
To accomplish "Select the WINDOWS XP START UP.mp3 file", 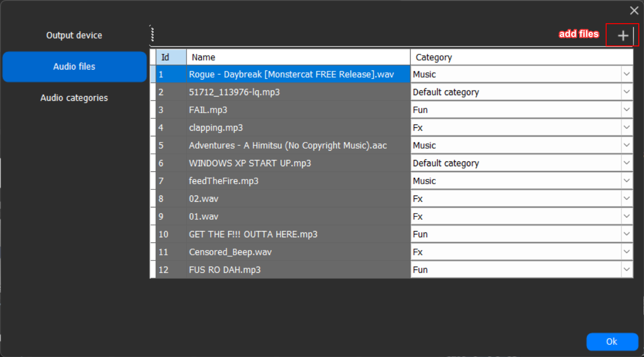I will pyautogui.click(x=298, y=163).
